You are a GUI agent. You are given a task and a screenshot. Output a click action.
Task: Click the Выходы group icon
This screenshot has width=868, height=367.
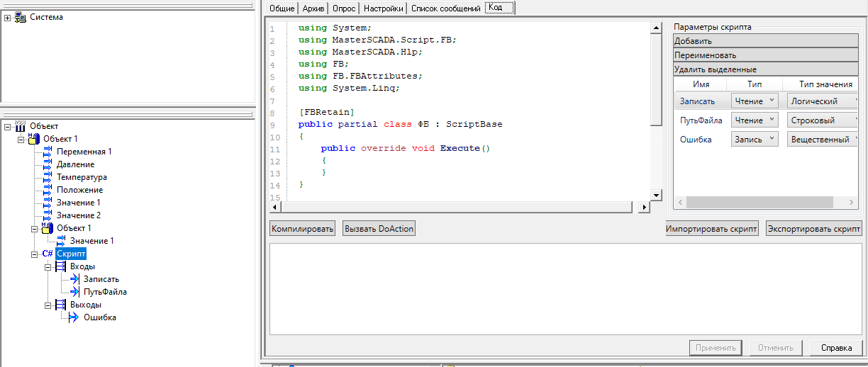[x=61, y=305]
